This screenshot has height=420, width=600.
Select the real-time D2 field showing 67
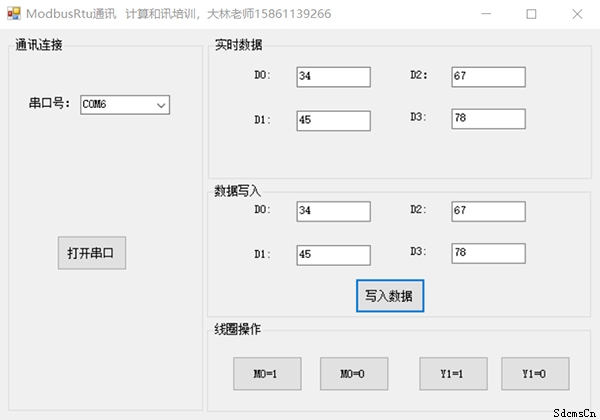tap(488, 77)
